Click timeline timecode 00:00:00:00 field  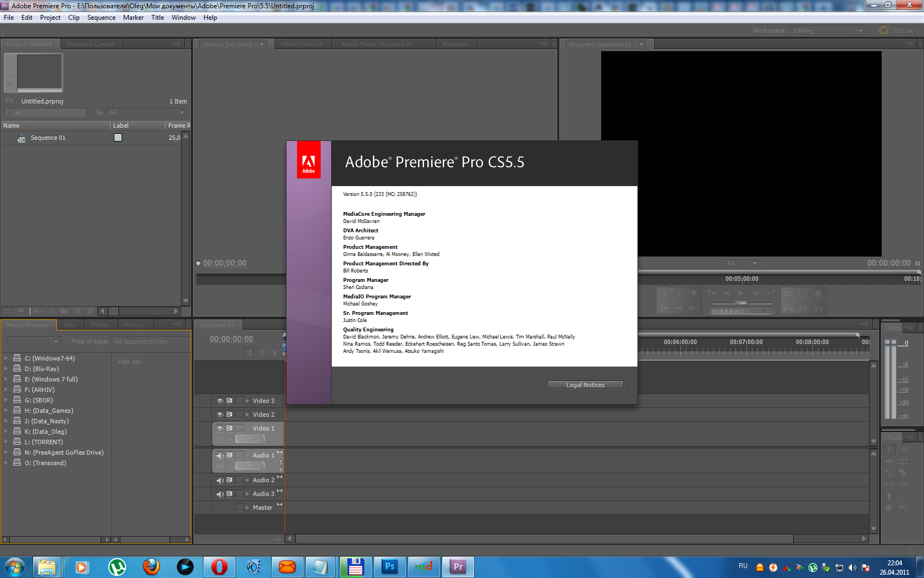point(232,339)
